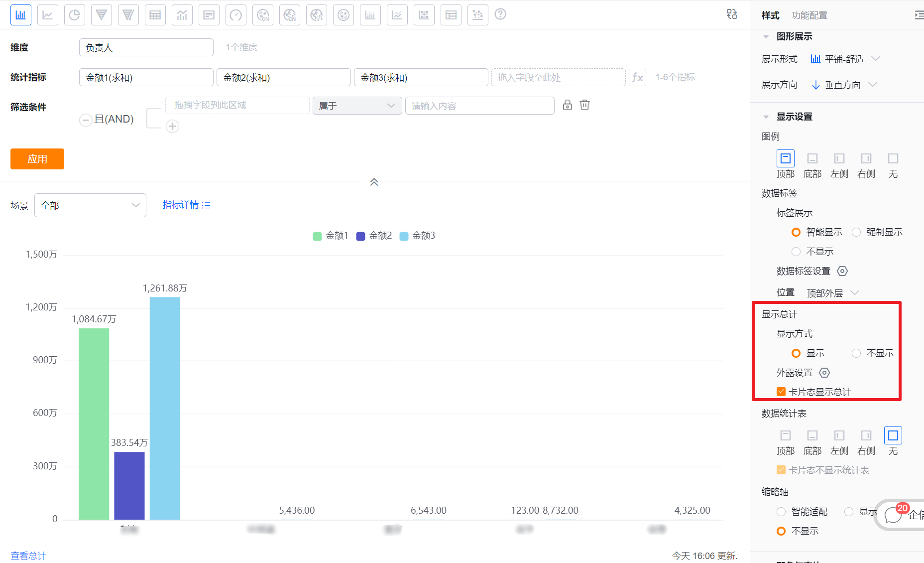Click the minus circle before 且(AND)
This screenshot has width=924, height=563.
[x=86, y=120]
